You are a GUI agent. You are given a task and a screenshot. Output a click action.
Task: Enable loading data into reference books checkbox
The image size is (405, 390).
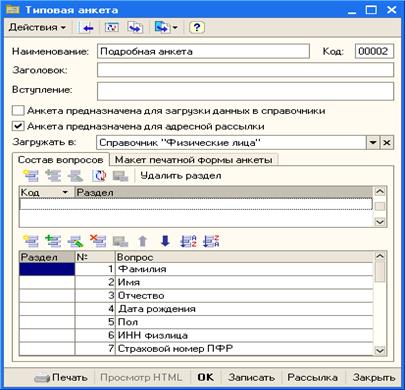tap(18, 111)
